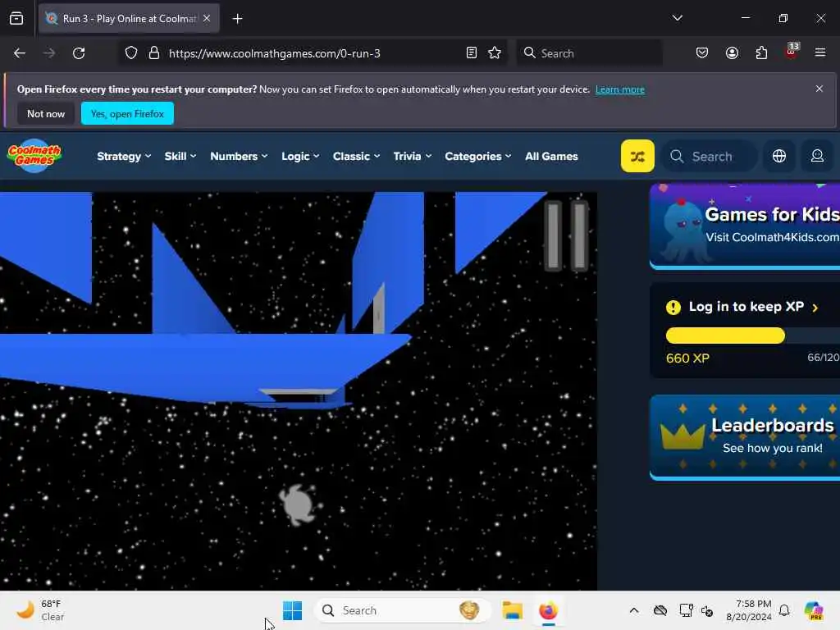Follow the Learn more link
The width and height of the screenshot is (840, 630).
pyautogui.click(x=620, y=89)
